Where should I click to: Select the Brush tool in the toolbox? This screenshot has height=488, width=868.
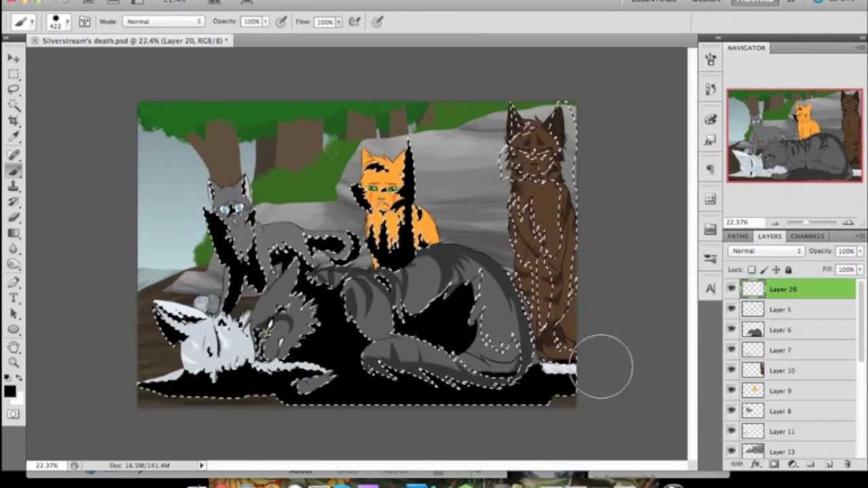pos(14,171)
